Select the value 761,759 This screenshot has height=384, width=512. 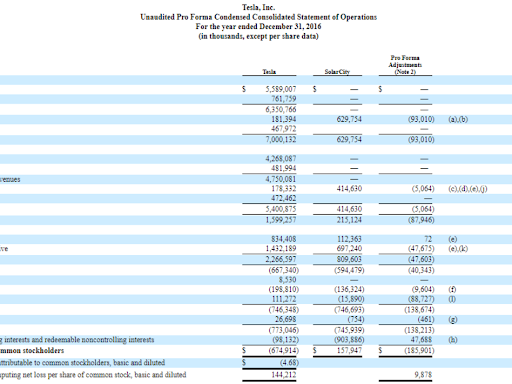pos(284,99)
